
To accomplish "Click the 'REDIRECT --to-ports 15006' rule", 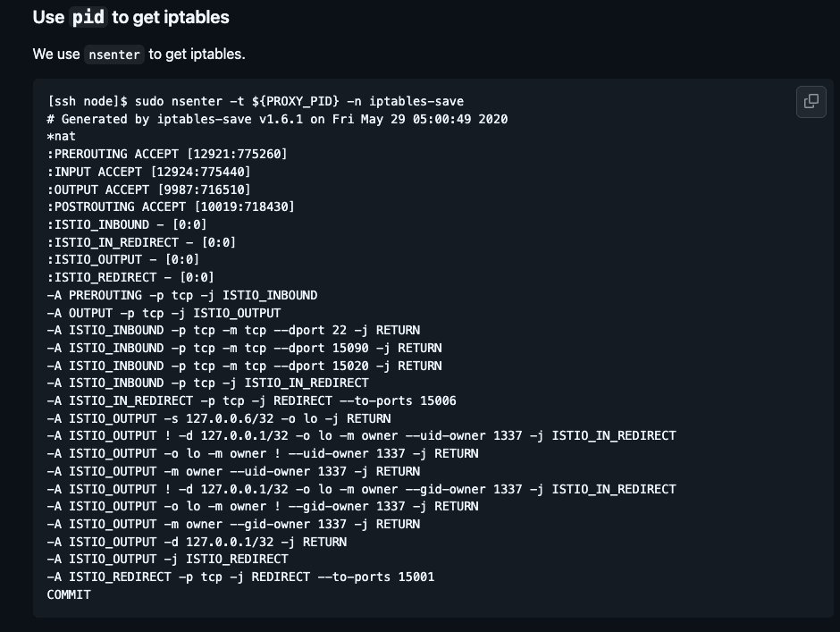I will point(252,401).
